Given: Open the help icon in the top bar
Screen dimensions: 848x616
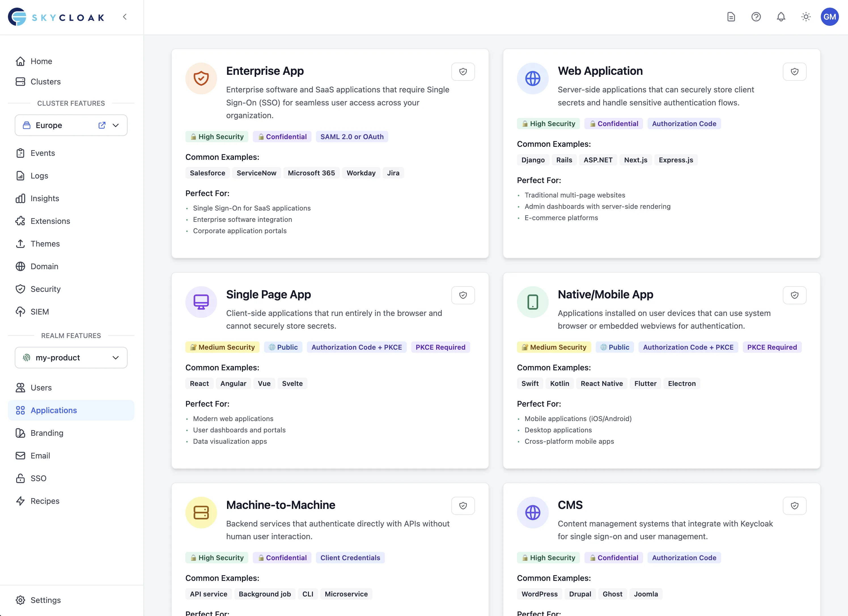Looking at the screenshot, I should (x=756, y=17).
